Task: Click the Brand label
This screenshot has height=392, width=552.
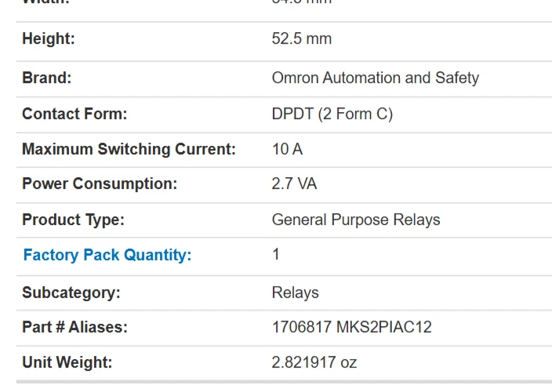Action: (46, 78)
